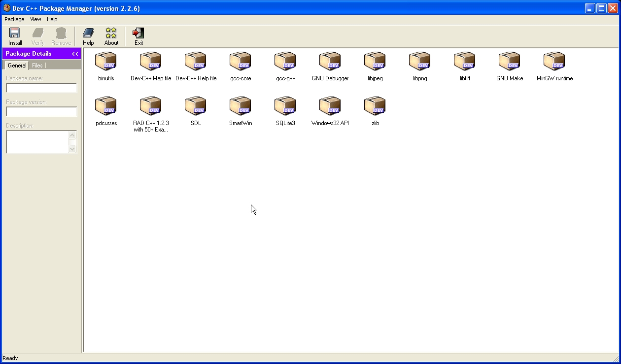Click the Remove toolbar icon

61,36
